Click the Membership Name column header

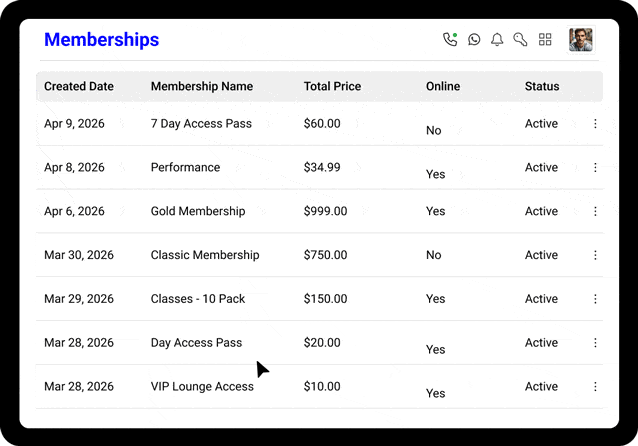(x=201, y=87)
